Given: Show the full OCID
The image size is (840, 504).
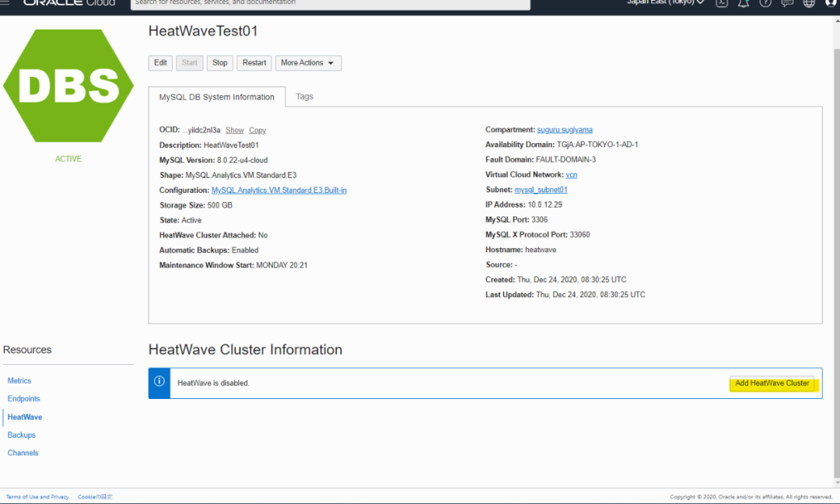Looking at the screenshot, I should point(235,130).
